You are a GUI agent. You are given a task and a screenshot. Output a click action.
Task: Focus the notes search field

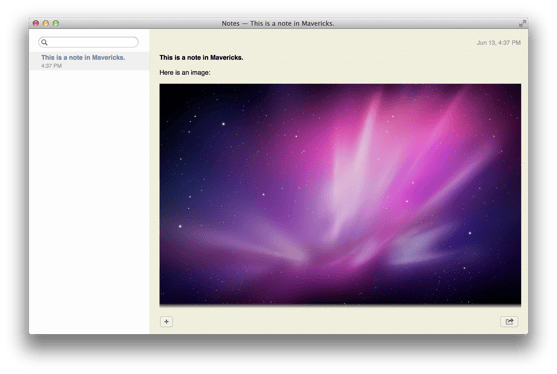click(x=88, y=42)
